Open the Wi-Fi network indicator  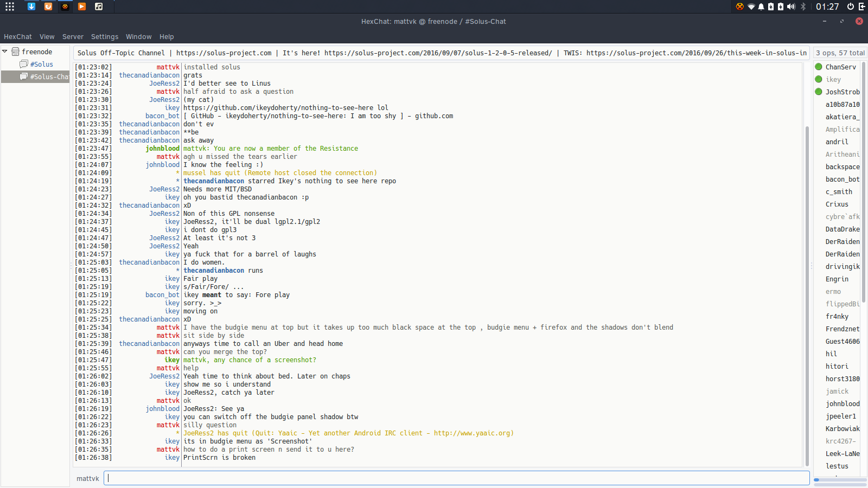(x=751, y=7)
